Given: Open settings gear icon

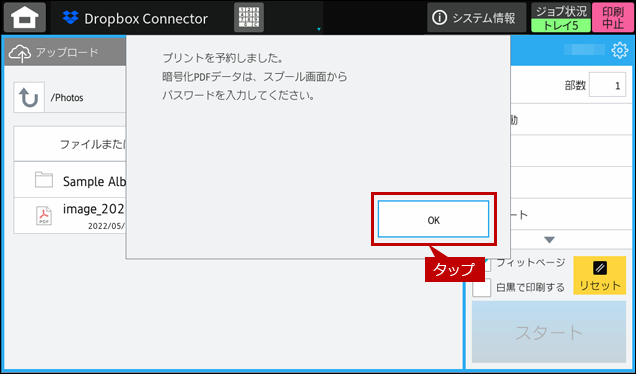Looking at the screenshot, I should point(619,50).
